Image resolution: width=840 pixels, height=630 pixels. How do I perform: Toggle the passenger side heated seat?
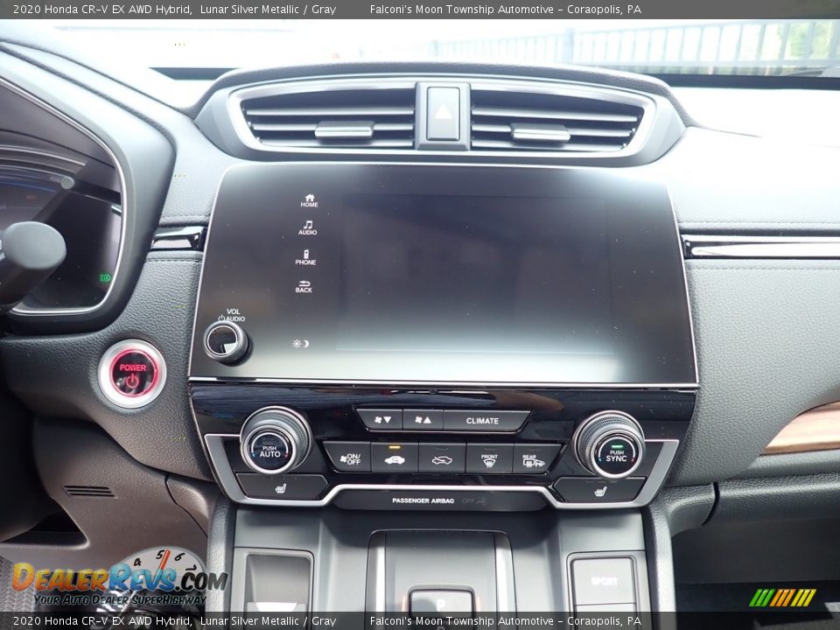pyautogui.click(x=602, y=490)
